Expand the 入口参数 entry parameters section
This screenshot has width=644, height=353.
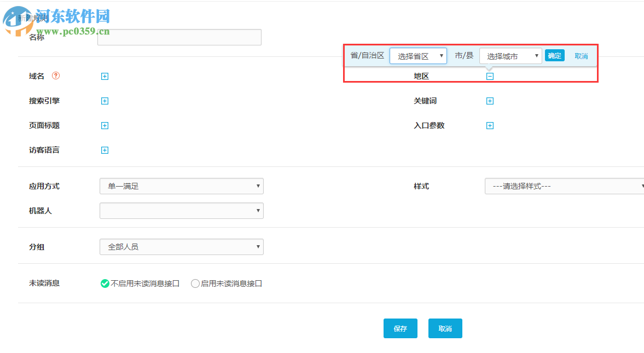(x=490, y=125)
